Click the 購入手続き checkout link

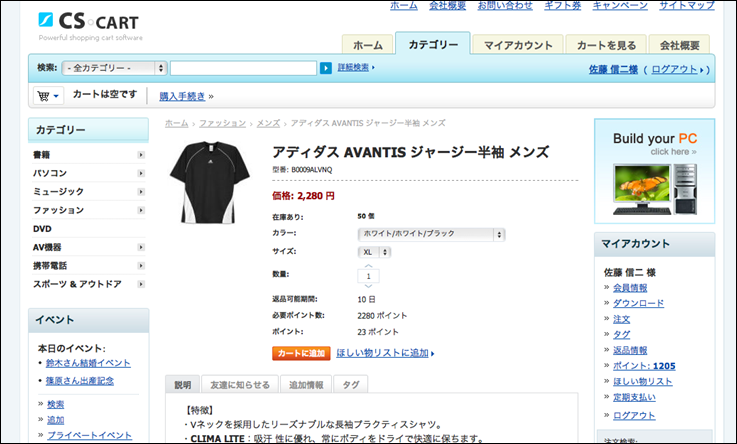(x=182, y=96)
